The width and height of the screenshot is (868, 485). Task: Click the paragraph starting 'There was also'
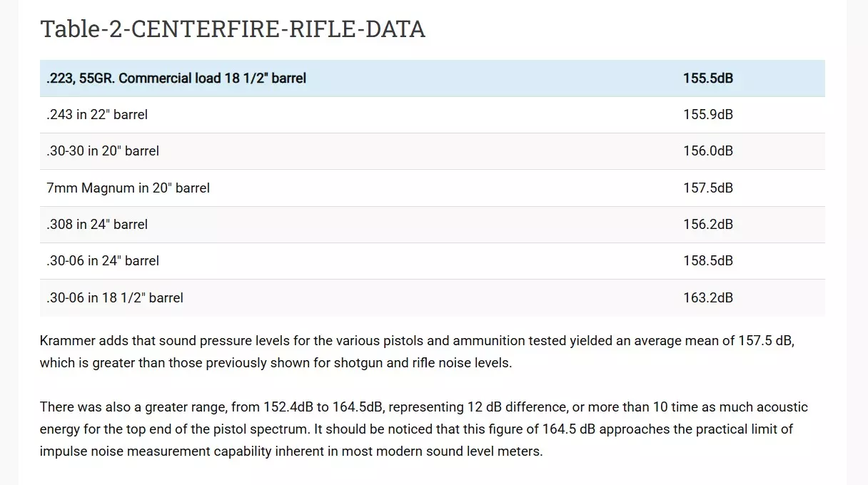coord(424,429)
